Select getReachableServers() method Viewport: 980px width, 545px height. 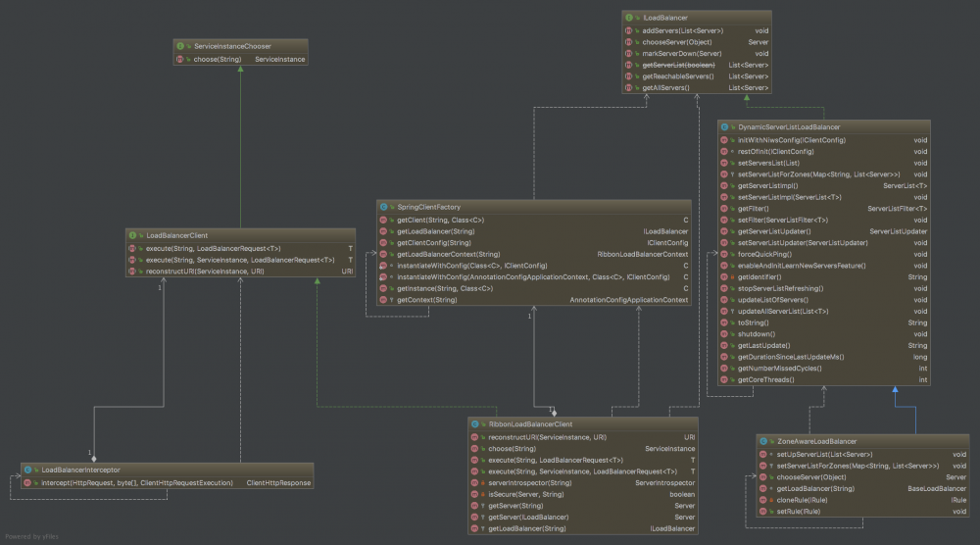point(696,76)
